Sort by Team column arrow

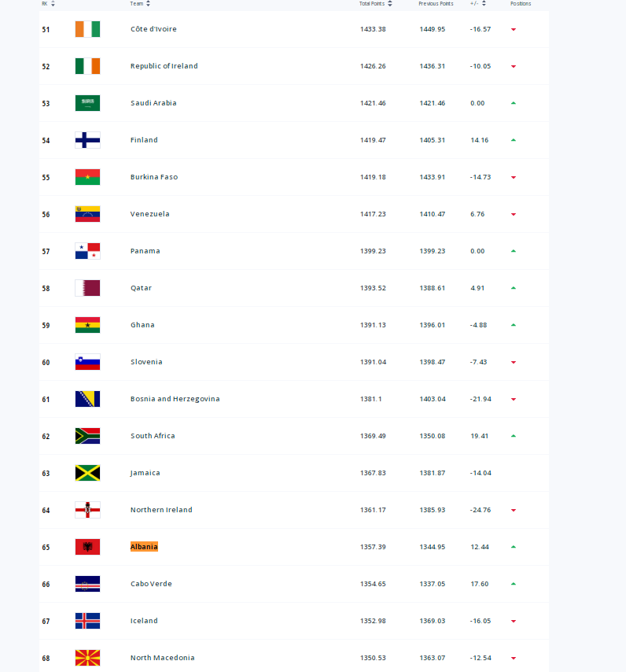148,4
